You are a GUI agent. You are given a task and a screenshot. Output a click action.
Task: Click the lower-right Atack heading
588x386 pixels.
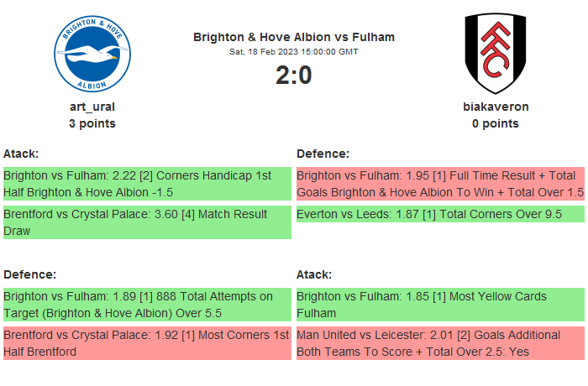pyautogui.click(x=314, y=274)
